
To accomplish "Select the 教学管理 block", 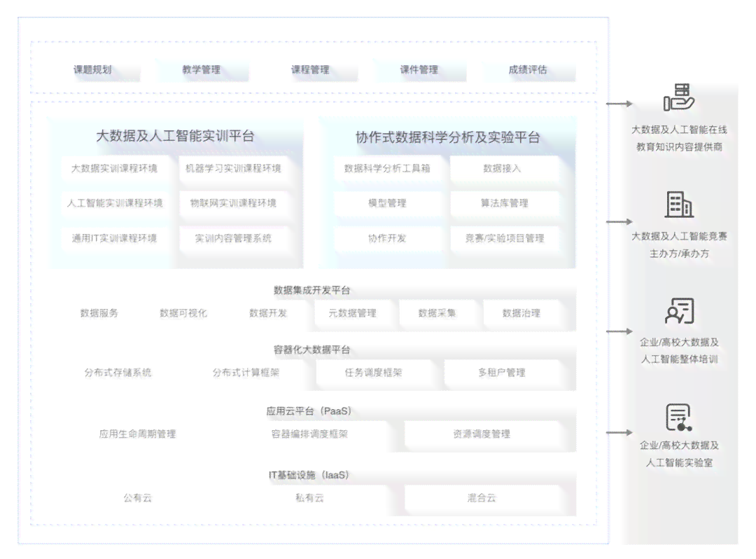I will [201, 70].
